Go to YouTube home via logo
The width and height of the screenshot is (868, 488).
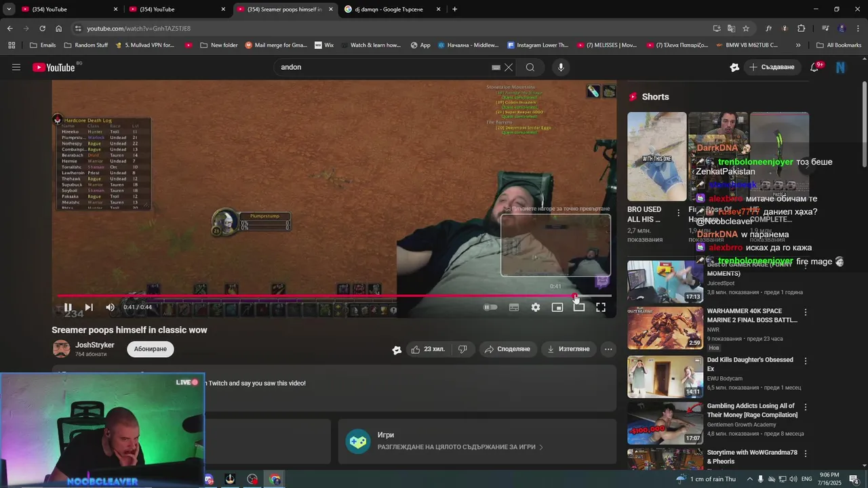[54, 67]
